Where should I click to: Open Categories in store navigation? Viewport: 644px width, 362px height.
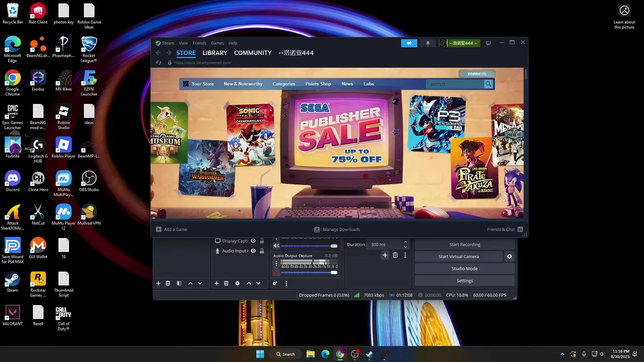284,84
